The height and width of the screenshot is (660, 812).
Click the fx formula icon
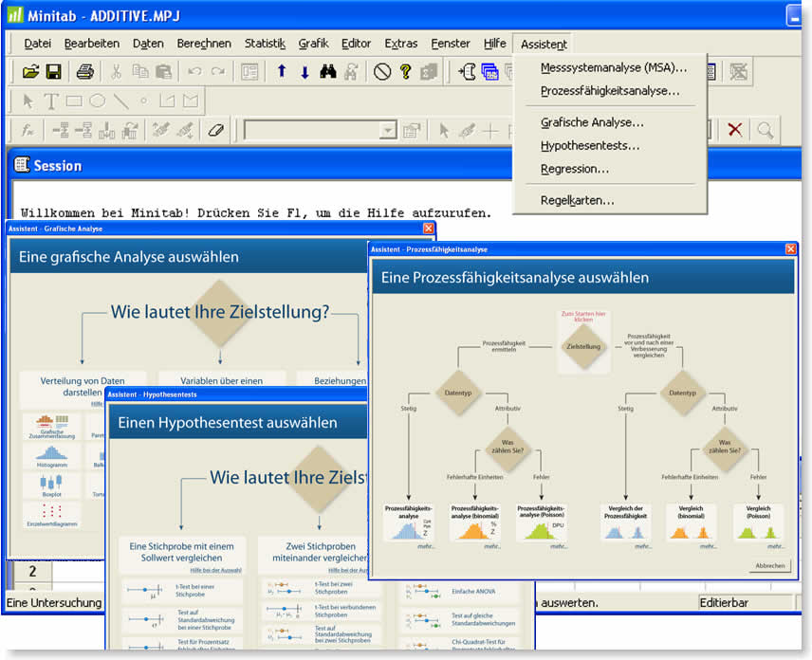pyautogui.click(x=28, y=129)
